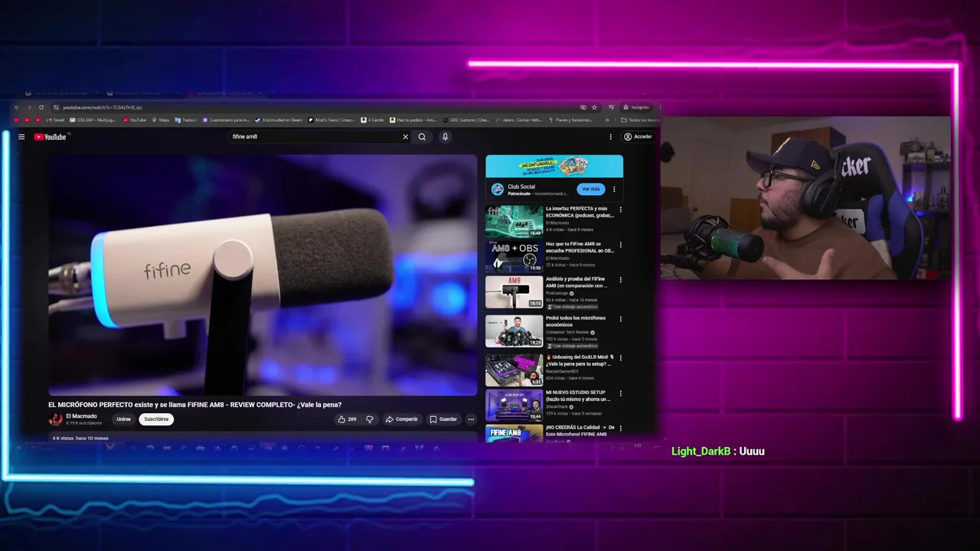The height and width of the screenshot is (551, 980).
Task: Open options for 'MI NUEVO ESTUDIO SETUP' video
Action: 620,393
